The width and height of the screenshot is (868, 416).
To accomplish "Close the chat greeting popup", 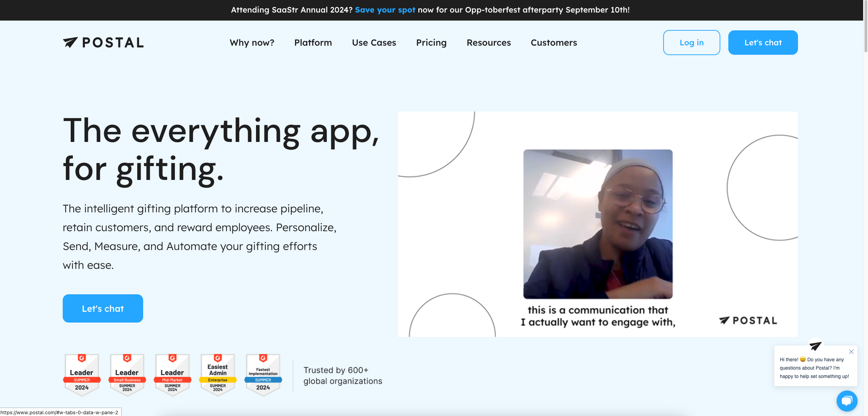I will click(851, 351).
